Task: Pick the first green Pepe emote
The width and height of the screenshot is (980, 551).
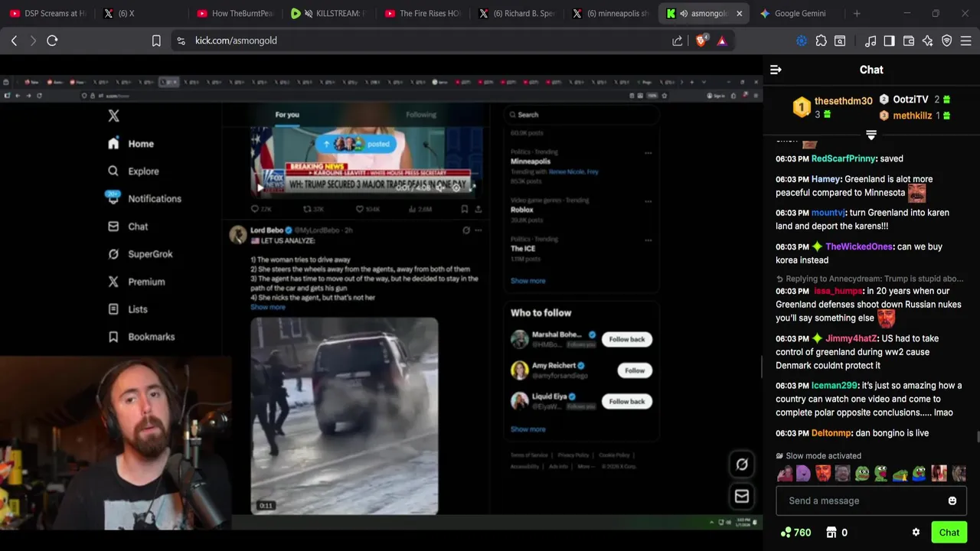Action: [862, 474]
